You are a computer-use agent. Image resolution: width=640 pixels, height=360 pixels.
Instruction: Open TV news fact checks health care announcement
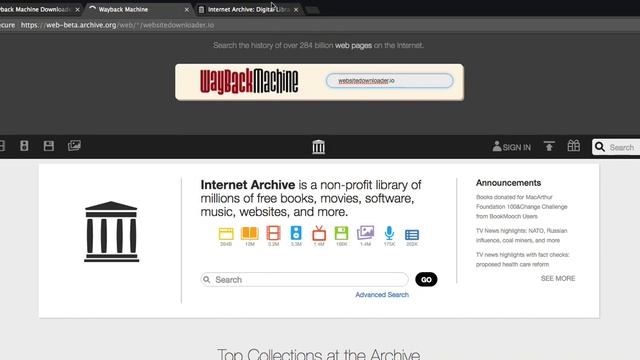(x=522, y=260)
